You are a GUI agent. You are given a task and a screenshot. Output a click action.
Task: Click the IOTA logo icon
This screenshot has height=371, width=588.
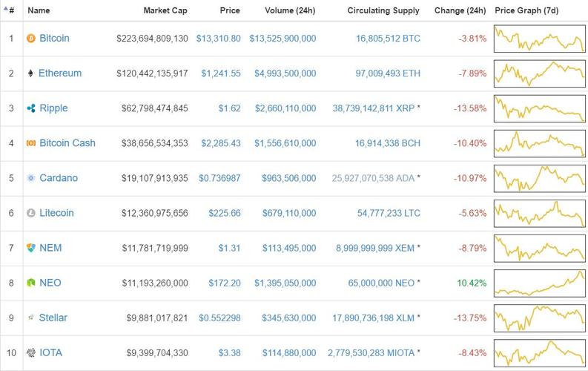30,352
